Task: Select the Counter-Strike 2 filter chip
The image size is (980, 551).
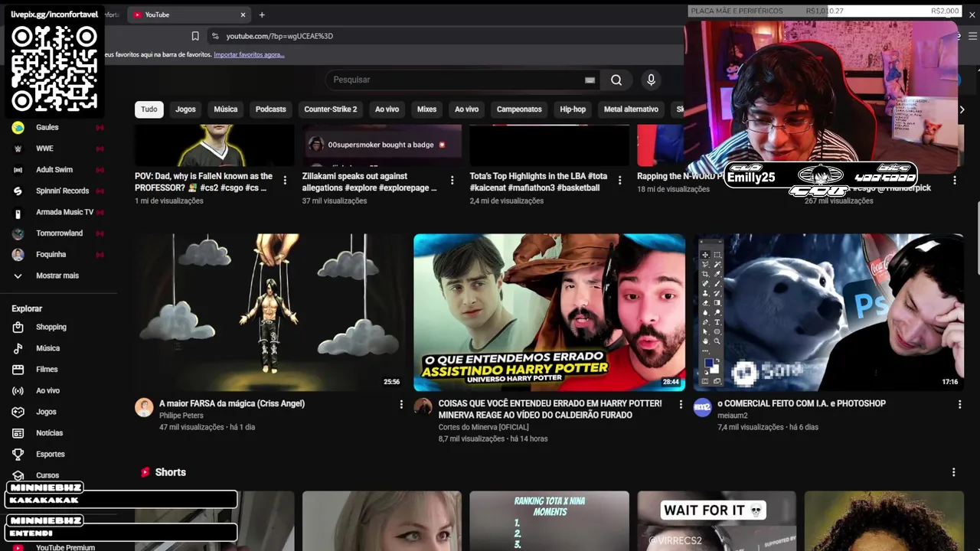Action: point(331,109)
